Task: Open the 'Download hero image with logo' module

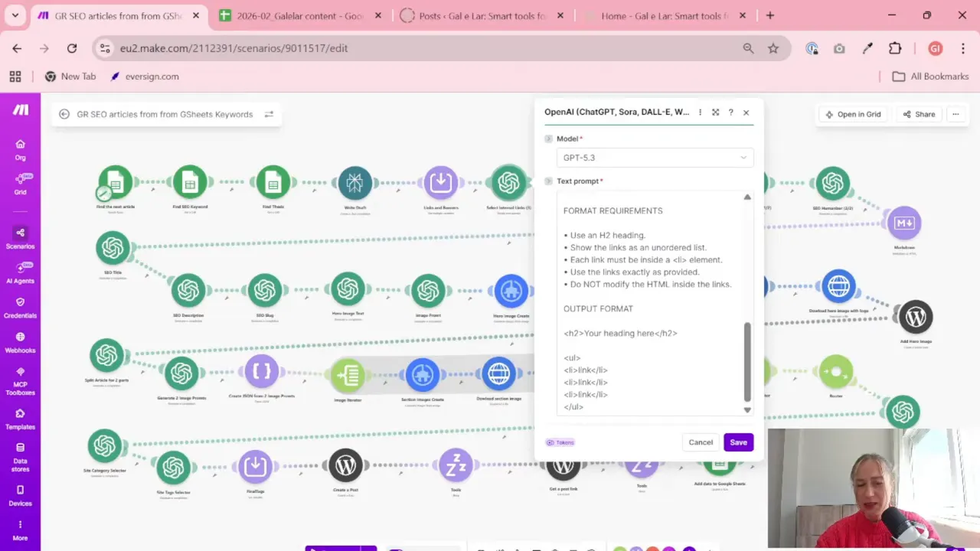Action: coord(838,286)
